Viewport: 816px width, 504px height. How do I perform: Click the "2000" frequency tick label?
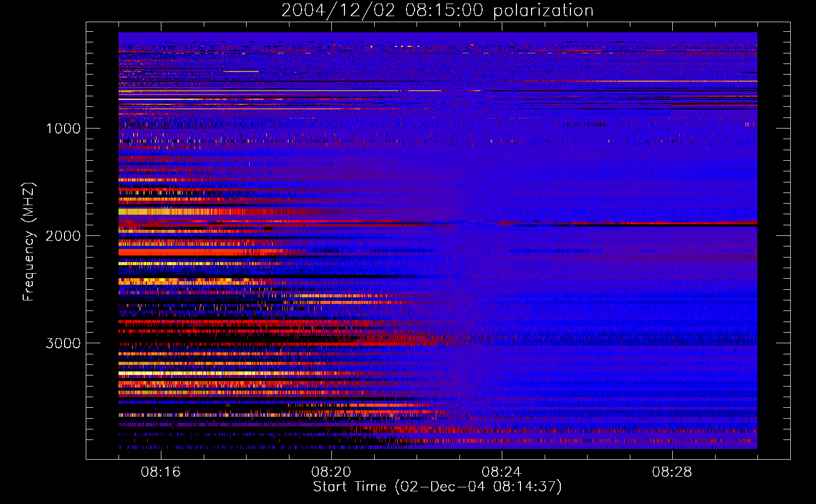click(63, 236)
